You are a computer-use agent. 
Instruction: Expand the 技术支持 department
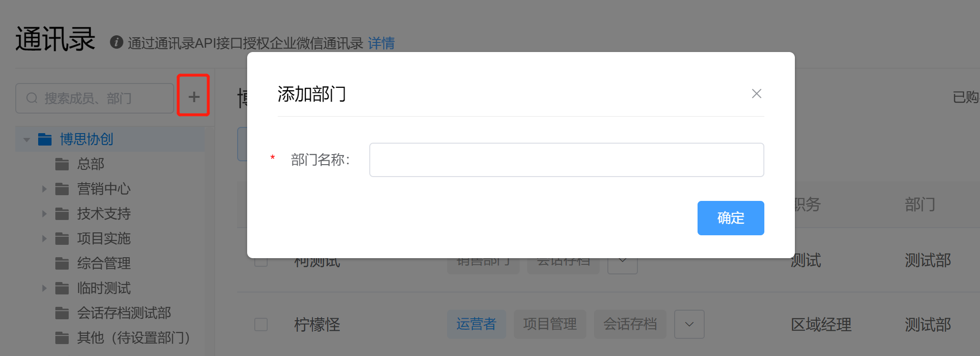(44, 214)
